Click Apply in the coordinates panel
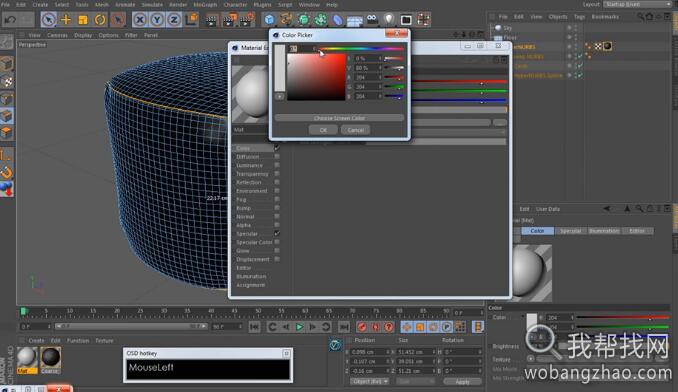 coord(462,382)
